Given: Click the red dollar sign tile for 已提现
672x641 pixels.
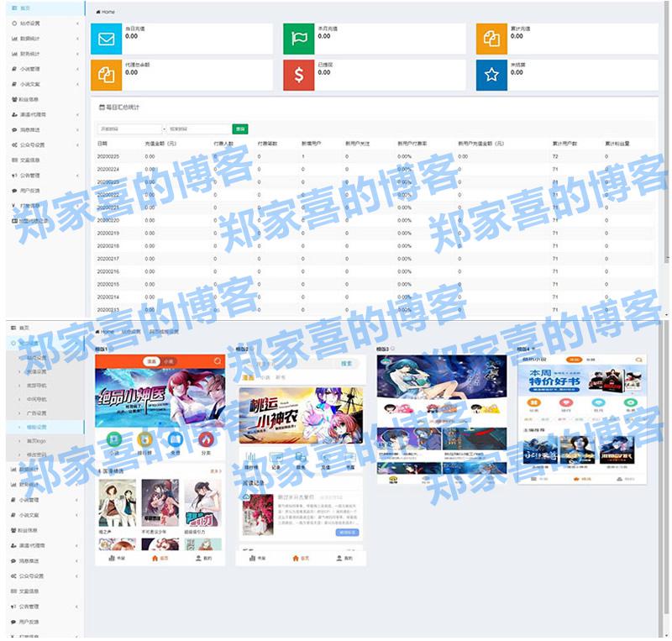Looking at the screenshot, I should click(x=299, y=75).
